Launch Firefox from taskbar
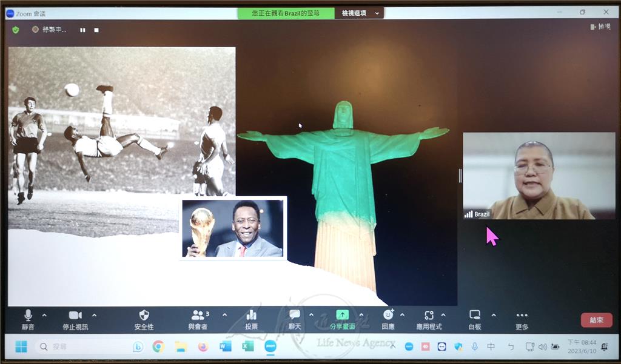Image resolution: width=621 pixels, height=364 pixels. click(203, 346)
